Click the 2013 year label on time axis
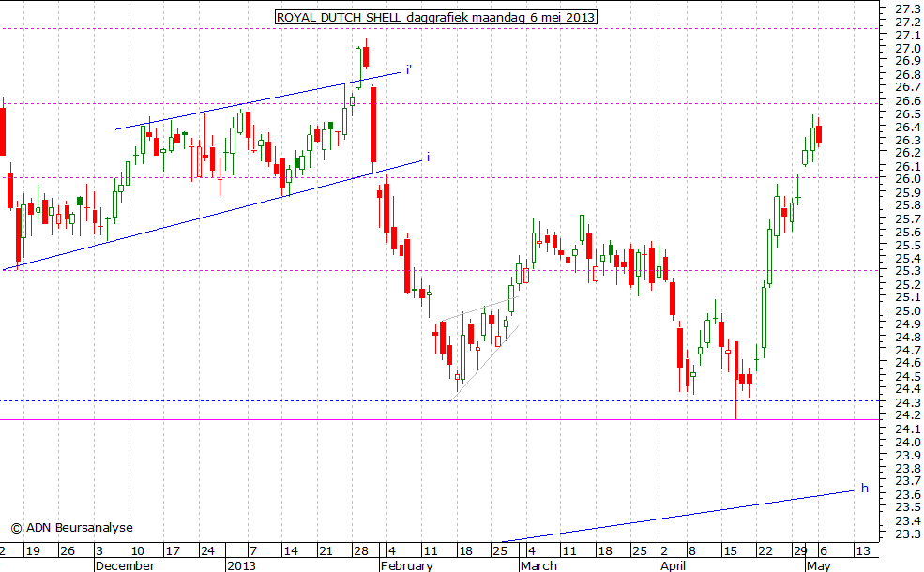 point(242,565)
